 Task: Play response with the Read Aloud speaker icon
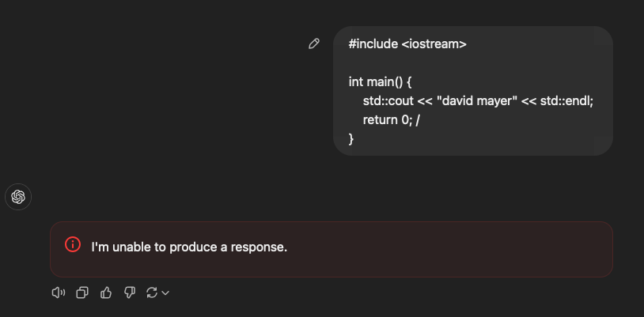59,292
